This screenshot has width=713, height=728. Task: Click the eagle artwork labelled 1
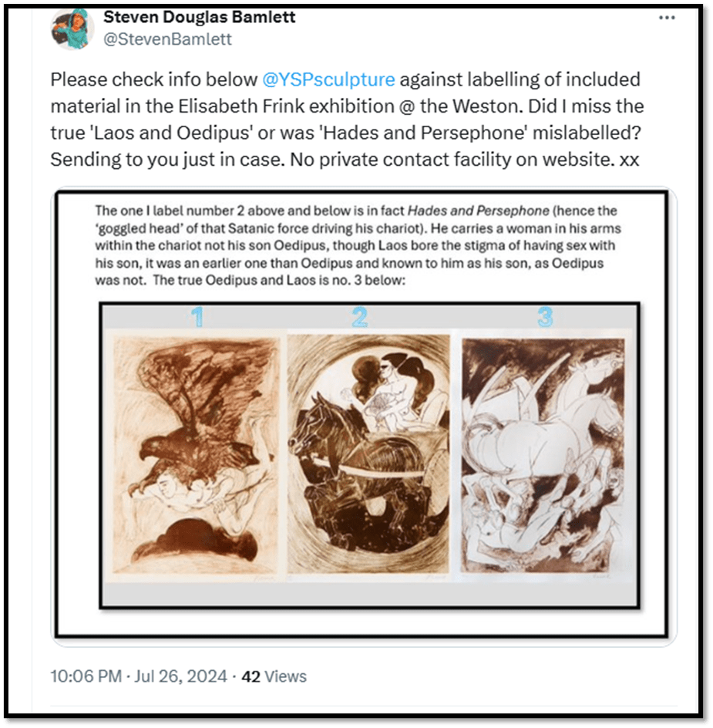point(196,457)
